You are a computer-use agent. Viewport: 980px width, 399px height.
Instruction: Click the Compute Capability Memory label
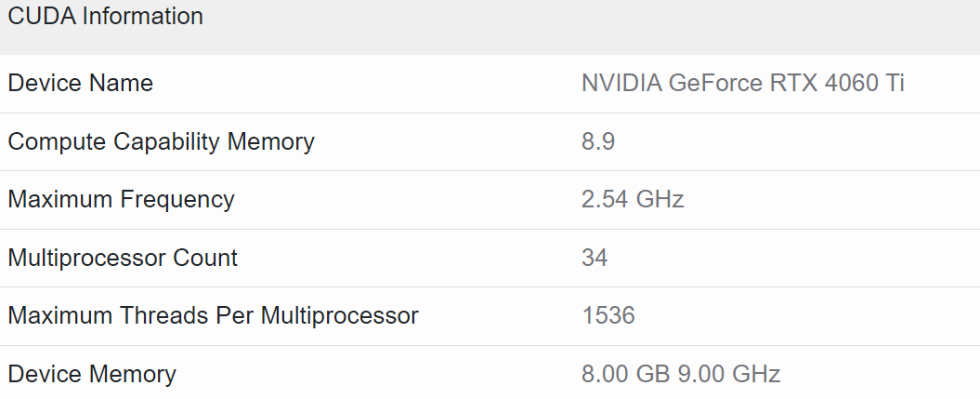[x=161, y=141]
